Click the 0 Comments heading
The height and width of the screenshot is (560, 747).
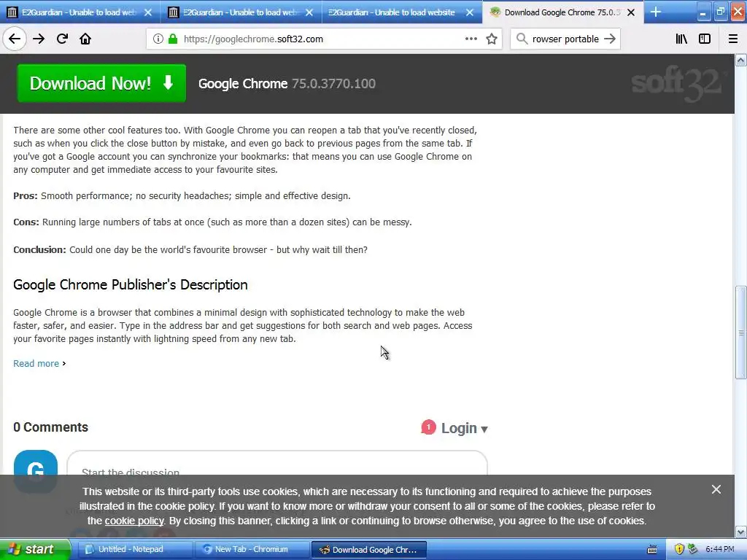pyautogui.click(x=51, y=427)
